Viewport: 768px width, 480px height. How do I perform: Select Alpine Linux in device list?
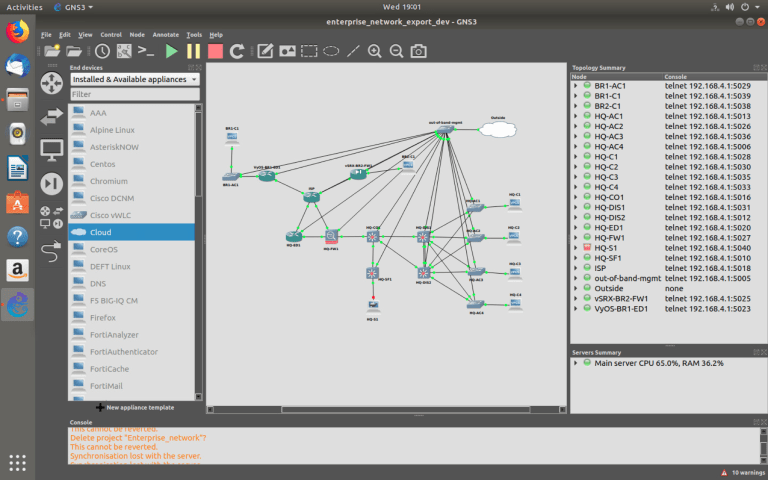(131, 130)
